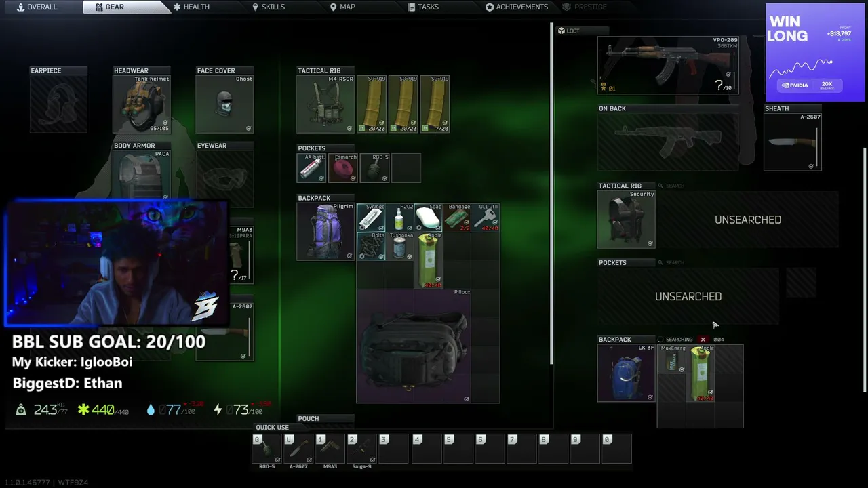Select the SG-919 magazine with unknown ammo count
This screenshot has width=868, height=488.
pyautogui.click(x=435, y=104)
